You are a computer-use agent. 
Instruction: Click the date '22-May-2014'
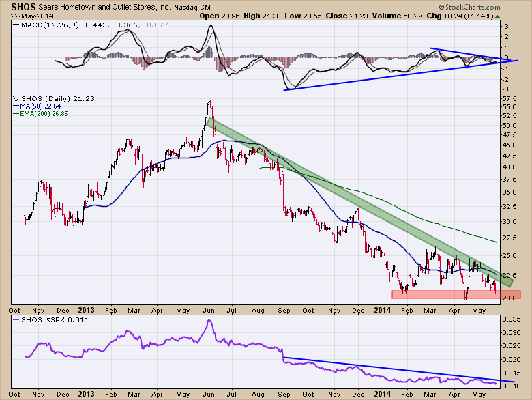pos(32,16)
